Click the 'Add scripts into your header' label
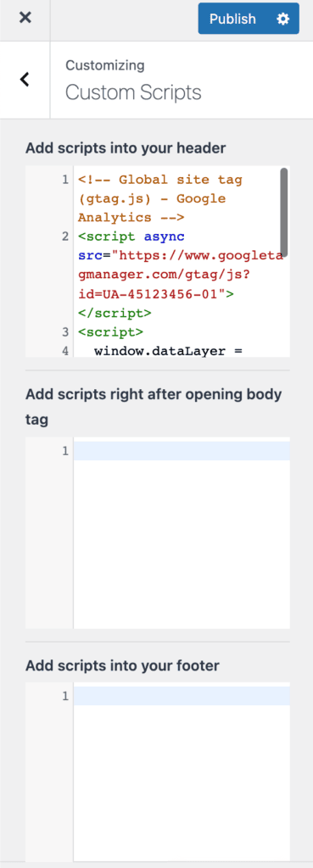Viewport: 313px width, 868px height. click(126, 148)
